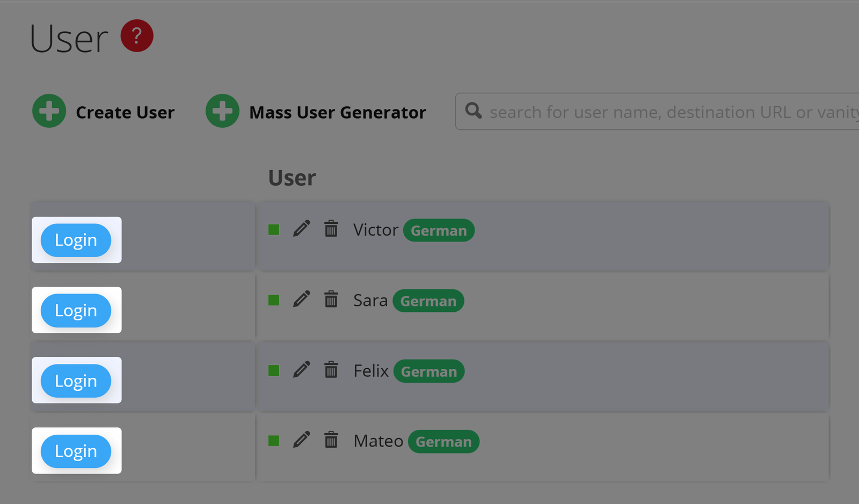The height and width of the screenshot is (504, 859).
Task: Click the pencil icon next to Mateo
Action: click(x=302, y=440)
